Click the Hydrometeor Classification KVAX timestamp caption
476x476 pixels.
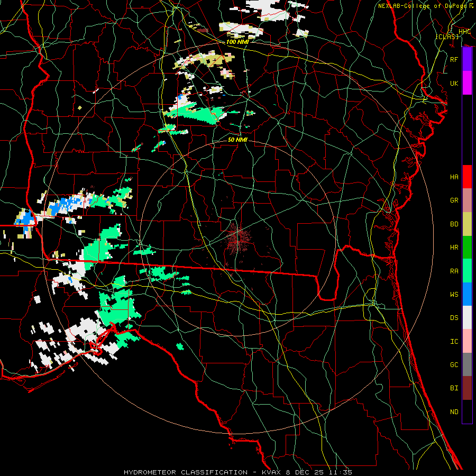238,472
